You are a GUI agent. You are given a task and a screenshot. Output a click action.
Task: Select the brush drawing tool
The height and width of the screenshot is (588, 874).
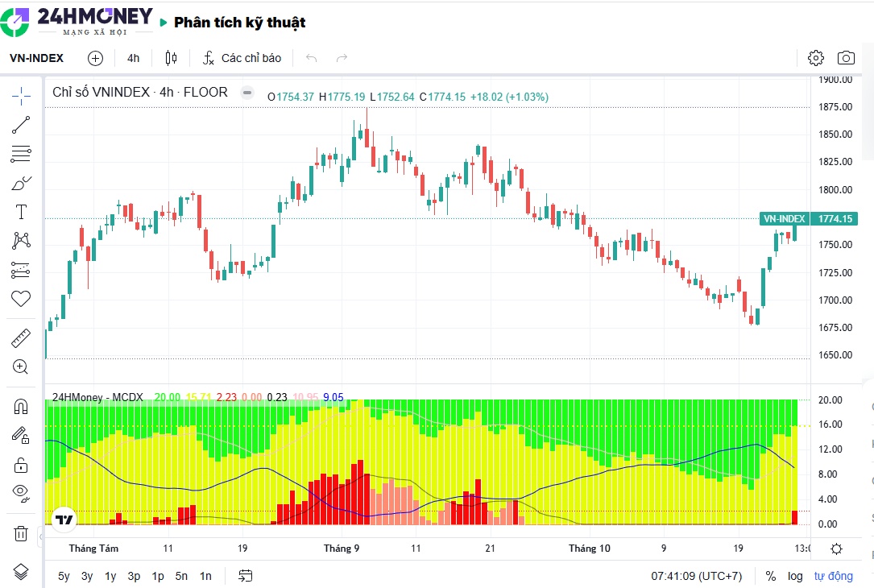point(21,183)
